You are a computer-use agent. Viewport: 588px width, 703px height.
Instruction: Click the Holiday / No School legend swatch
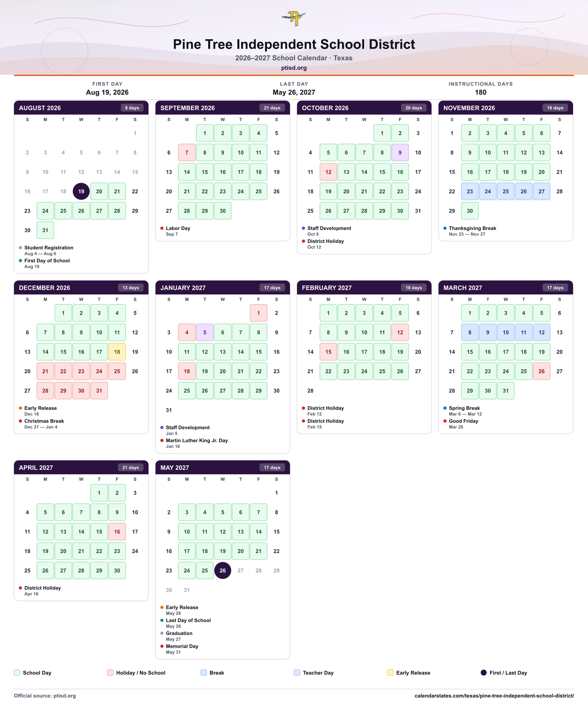(x=110, y=673)
